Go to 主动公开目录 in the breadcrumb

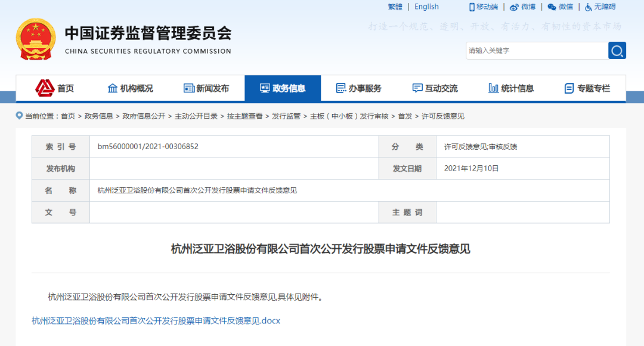pos(196,116)
